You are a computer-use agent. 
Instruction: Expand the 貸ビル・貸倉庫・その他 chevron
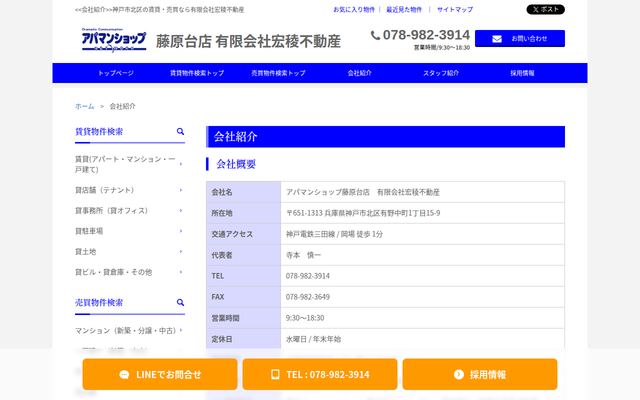coord(181,272)
